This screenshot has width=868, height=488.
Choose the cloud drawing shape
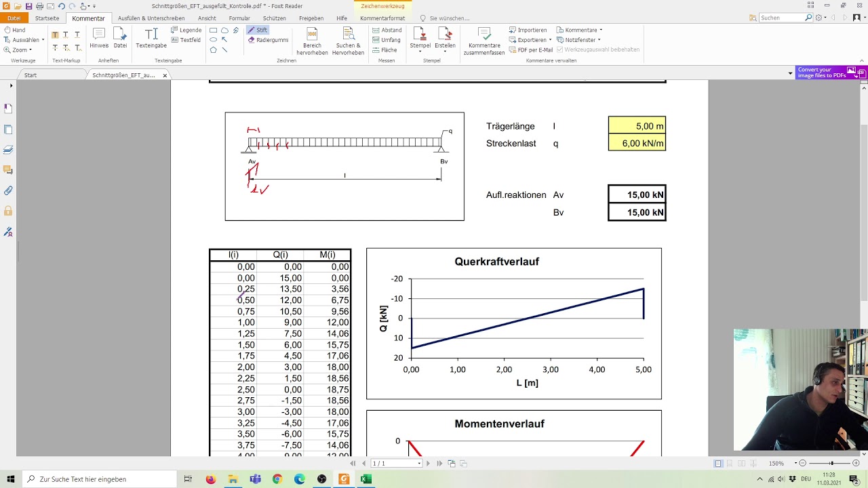coord(224,30)
